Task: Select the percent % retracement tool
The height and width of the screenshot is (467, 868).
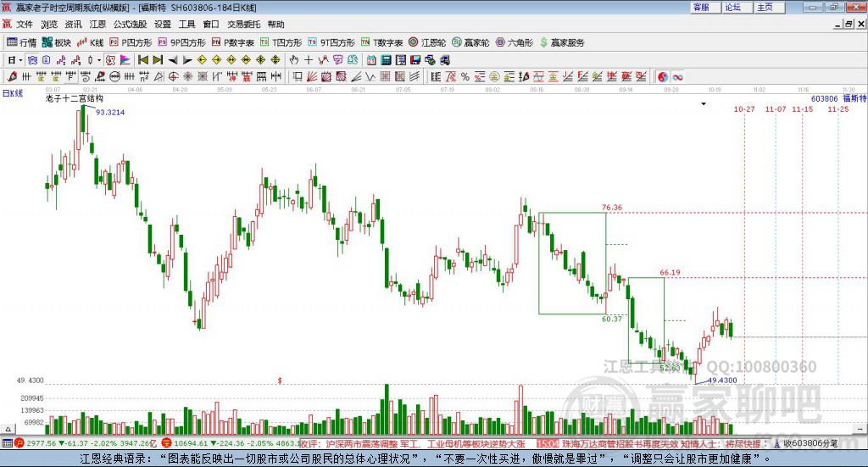Action: pyautogui.click(x=465, y=77)
